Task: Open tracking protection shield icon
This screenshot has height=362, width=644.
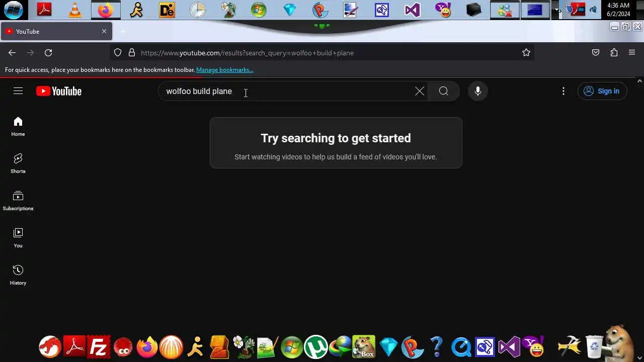Action: coord(118,53)
